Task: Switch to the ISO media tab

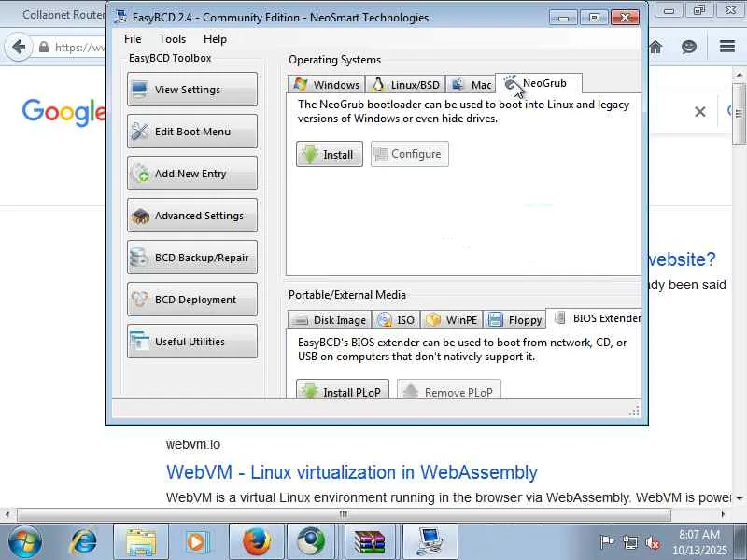Action: point(396,319)
